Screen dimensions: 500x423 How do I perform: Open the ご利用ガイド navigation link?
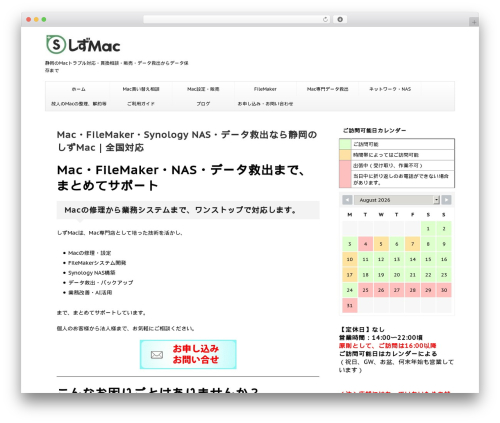click(141, 104)
